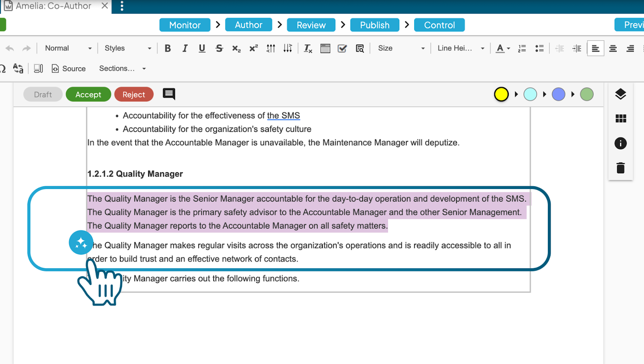Go to the Control stage
This screenshot has height=364, width=644.
tap(439, 25)
